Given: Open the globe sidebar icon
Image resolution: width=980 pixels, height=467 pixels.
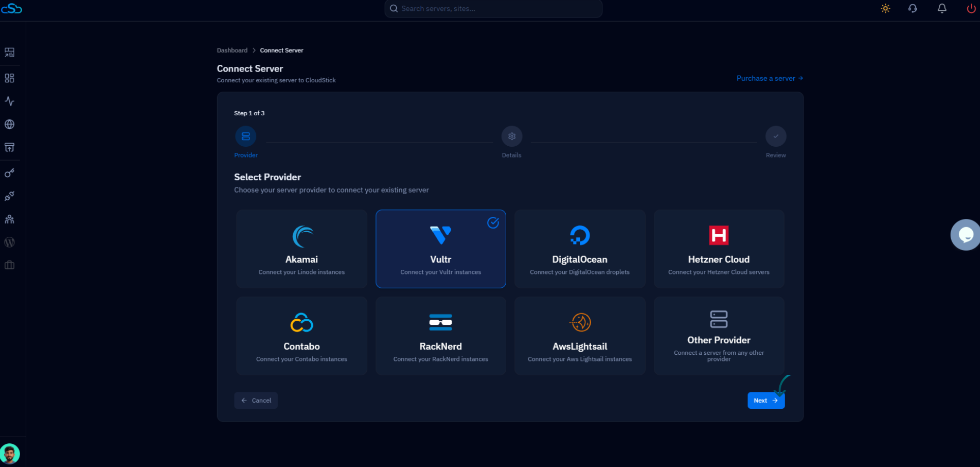Looking at the screenshot, I should click(x=9, y=125).
